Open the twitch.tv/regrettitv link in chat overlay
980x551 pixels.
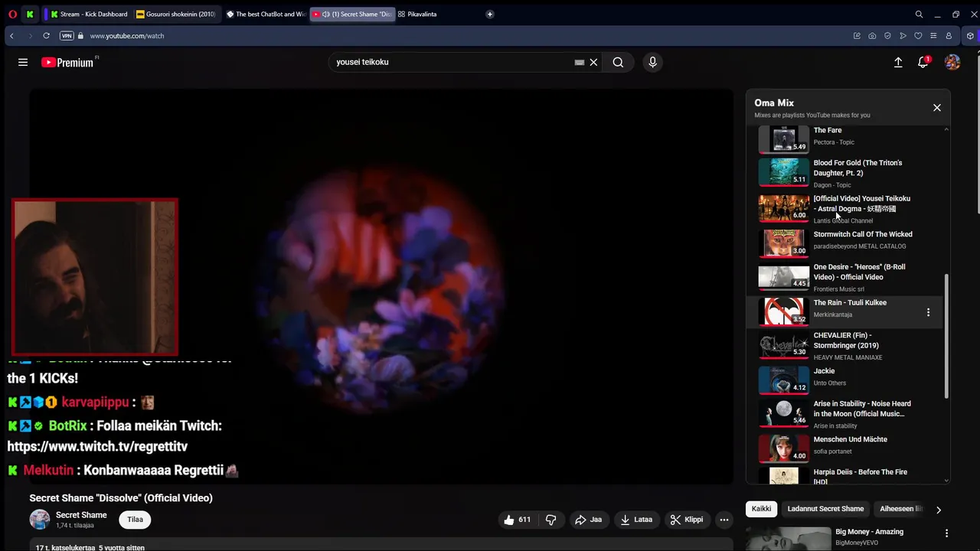(97, 446)
